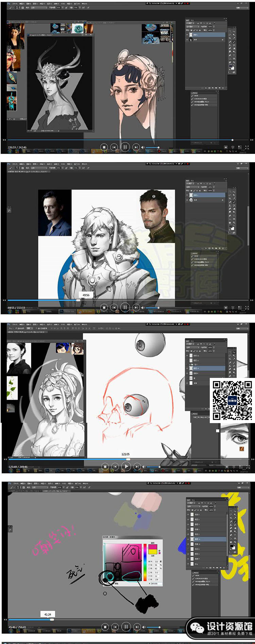Viewport: 255px width, 644px height.
Task: Click the rainbow hue strip in color picker
Action: (x=145, y=562)
